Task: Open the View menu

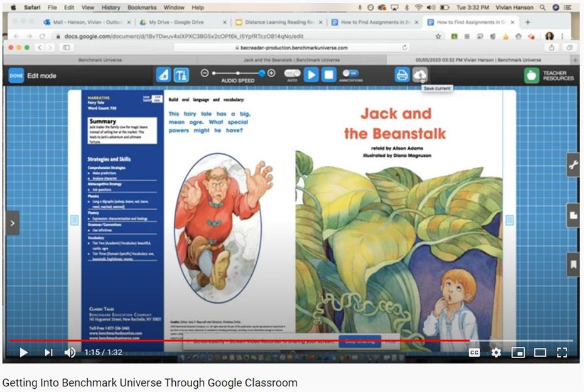Action: click(x=87, y=8)
